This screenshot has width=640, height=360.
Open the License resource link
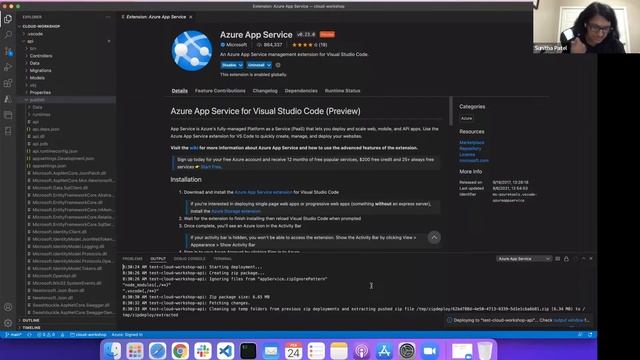point(467,155)
